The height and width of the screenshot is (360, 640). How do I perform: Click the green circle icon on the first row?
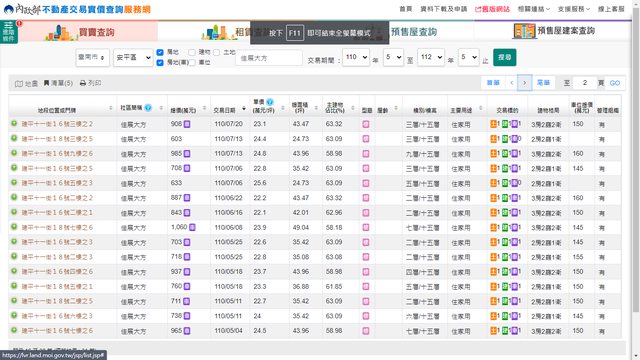click(14, 123)
